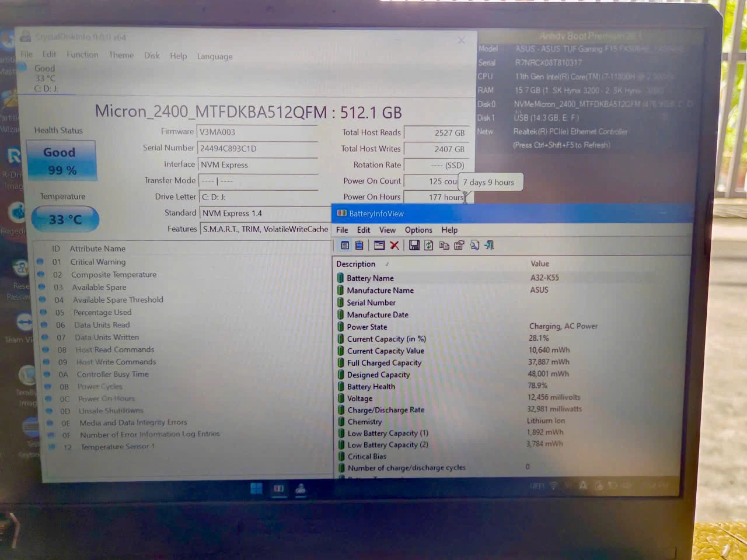The image size is (747, 560).
Task: Click the red X delete toolbar icon
Action: [x=395, y=246]
